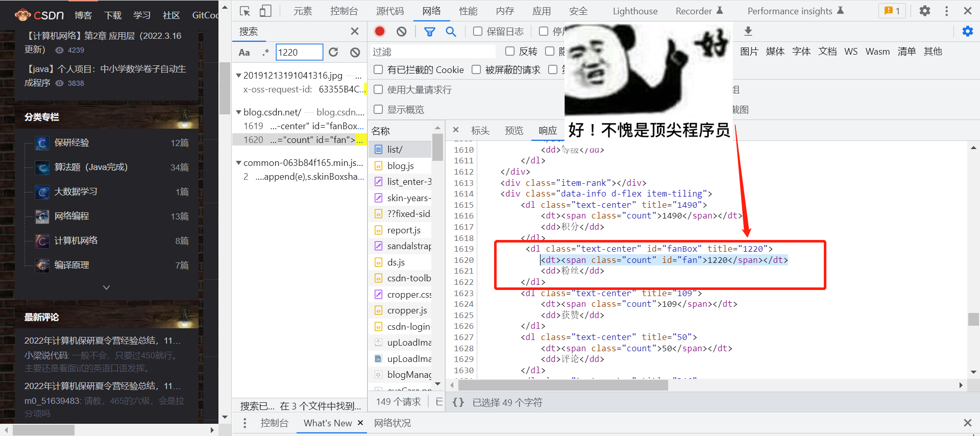This screenshot has height=436, width=980.
Task: Export HAR download arrow icon
Action: [748, 31]
